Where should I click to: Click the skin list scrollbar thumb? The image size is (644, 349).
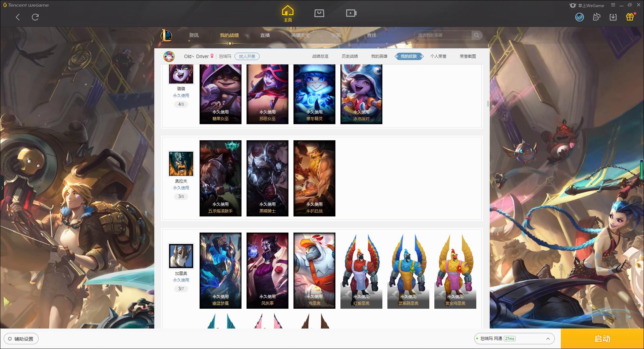coord(488,104)
